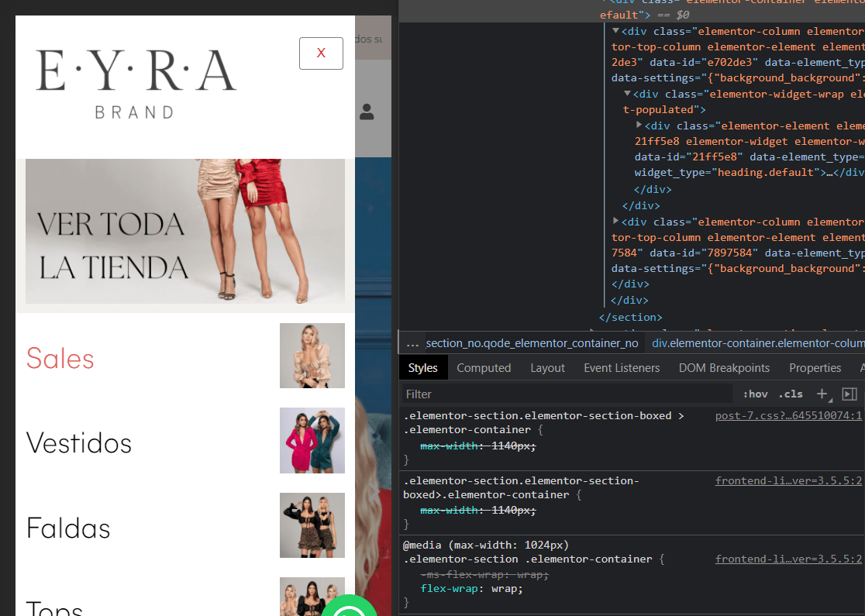
Task: Switch to the Computed tab
Action: (x=484, y=368)
